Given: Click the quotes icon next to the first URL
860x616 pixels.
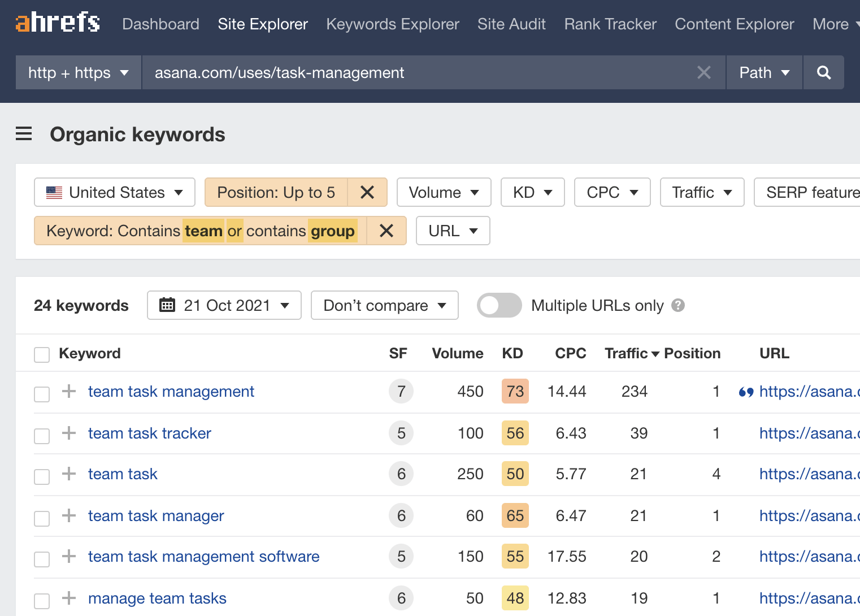Looking at the screenshot, I should coord(746,391).
